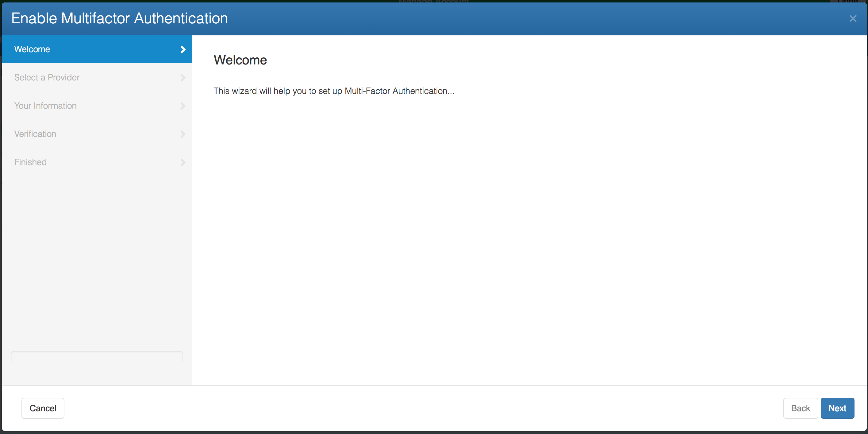The height and width of the screenshot is (434, 868).
Task: Click the chevron beside Select a Provider
Action: 182,78
